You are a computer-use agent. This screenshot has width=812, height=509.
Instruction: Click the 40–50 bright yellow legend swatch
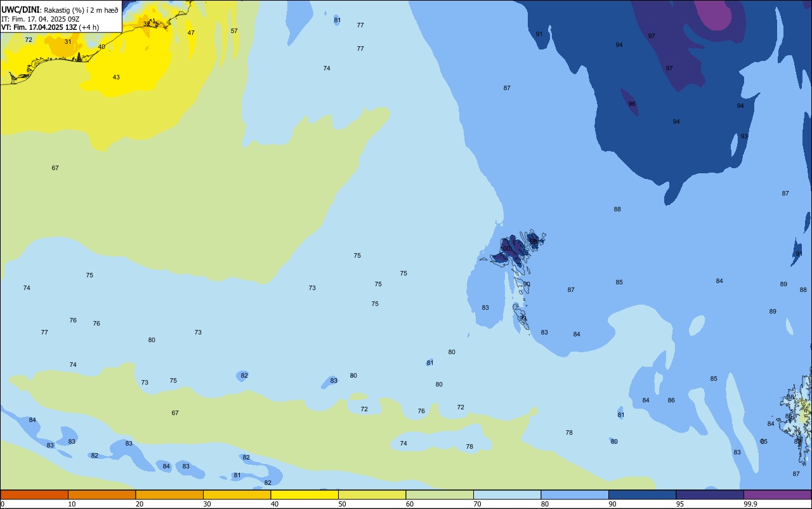(304, 494)
